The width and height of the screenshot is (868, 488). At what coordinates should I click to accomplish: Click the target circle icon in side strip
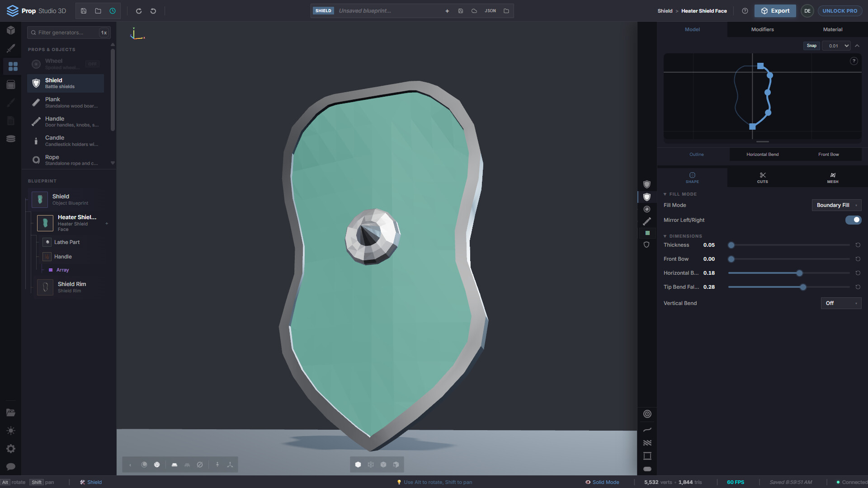tap(647, 414)
